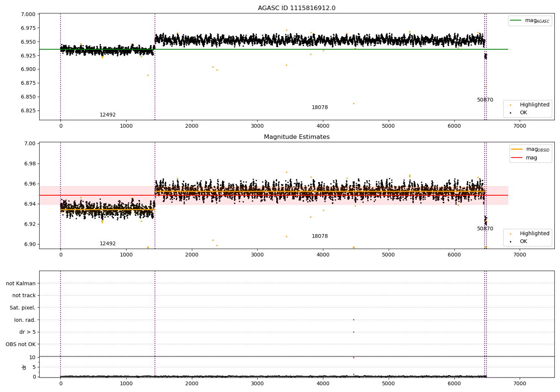Select the 'OBS not OK' row label
The height and width of the screenshot is (392, 560).
pos(21,344)
